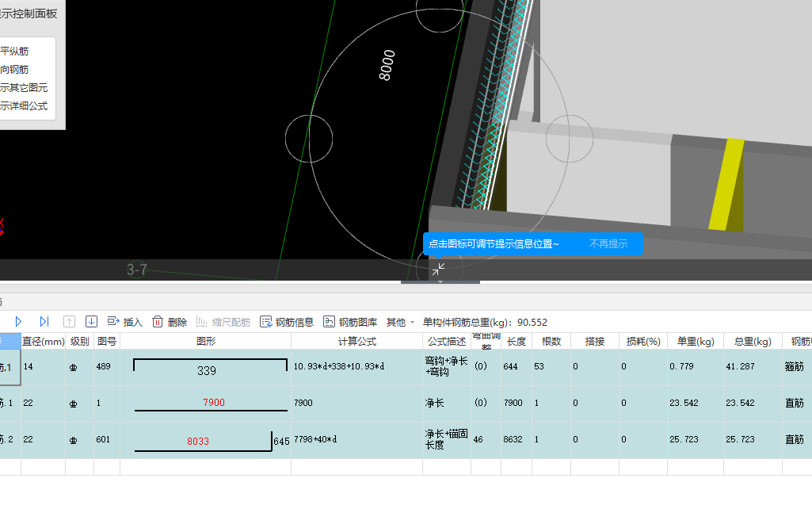Select the 总重 cell 23.542
This screenshot has height=505, width=812.
(753, 403)
